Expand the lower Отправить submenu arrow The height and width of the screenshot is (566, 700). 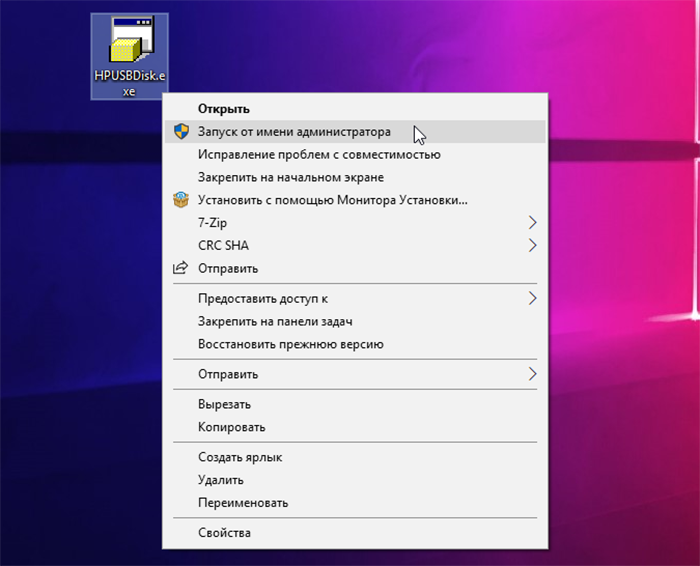(x=532, y=374)
